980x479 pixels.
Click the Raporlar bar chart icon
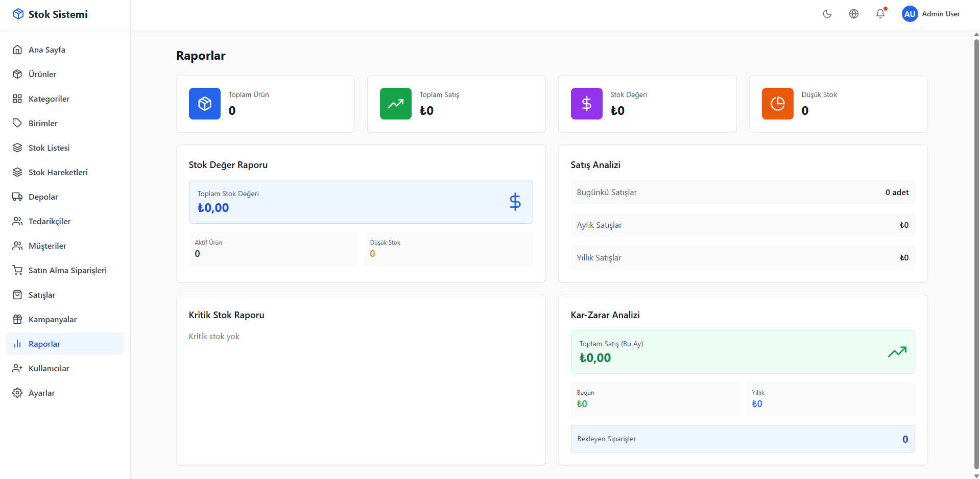pos(17,344)
